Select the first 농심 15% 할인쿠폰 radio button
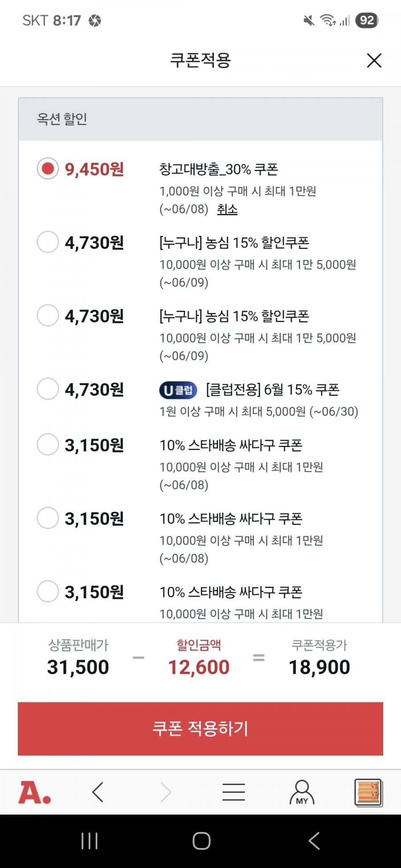The width and height of the screenshot is (401, 868). (48, 242)
